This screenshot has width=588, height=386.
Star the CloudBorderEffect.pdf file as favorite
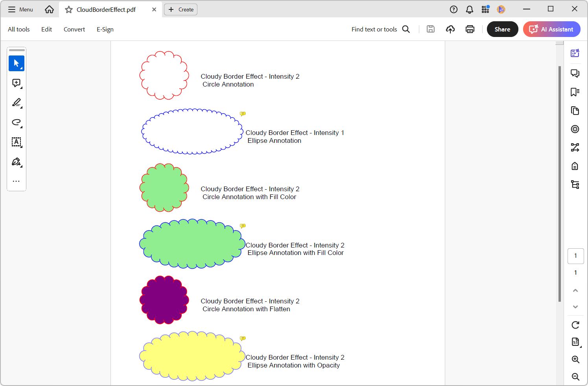[69, 9]
